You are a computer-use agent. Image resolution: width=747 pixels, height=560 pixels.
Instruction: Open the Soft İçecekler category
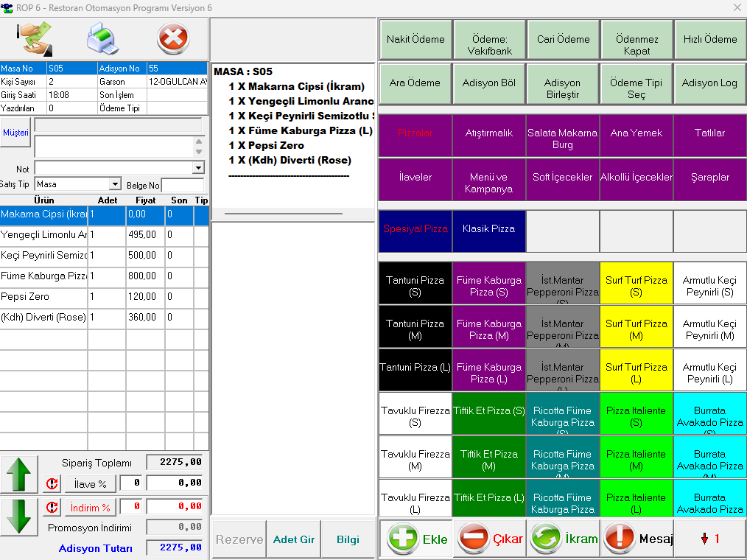(x=562, y=178)
